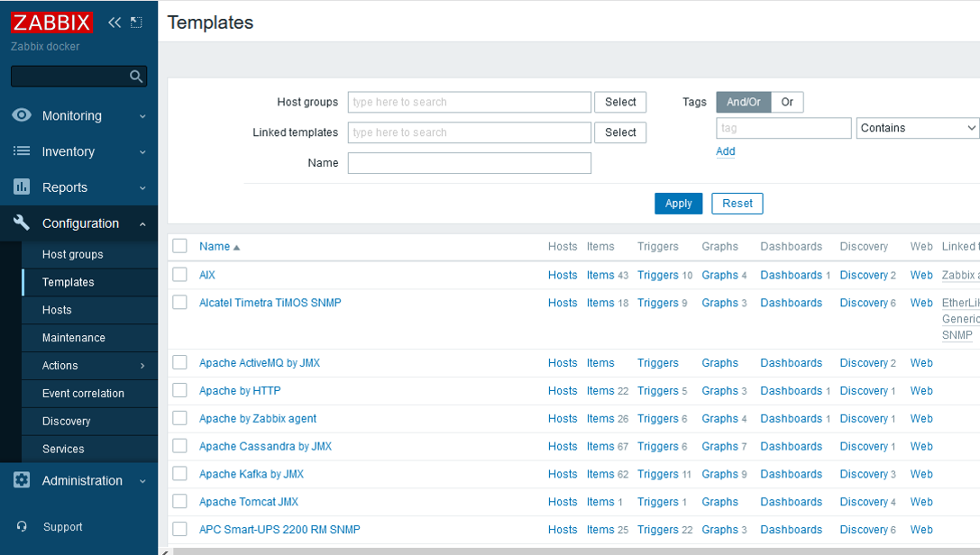Expand the Reports menu chevron

[142, 188]
